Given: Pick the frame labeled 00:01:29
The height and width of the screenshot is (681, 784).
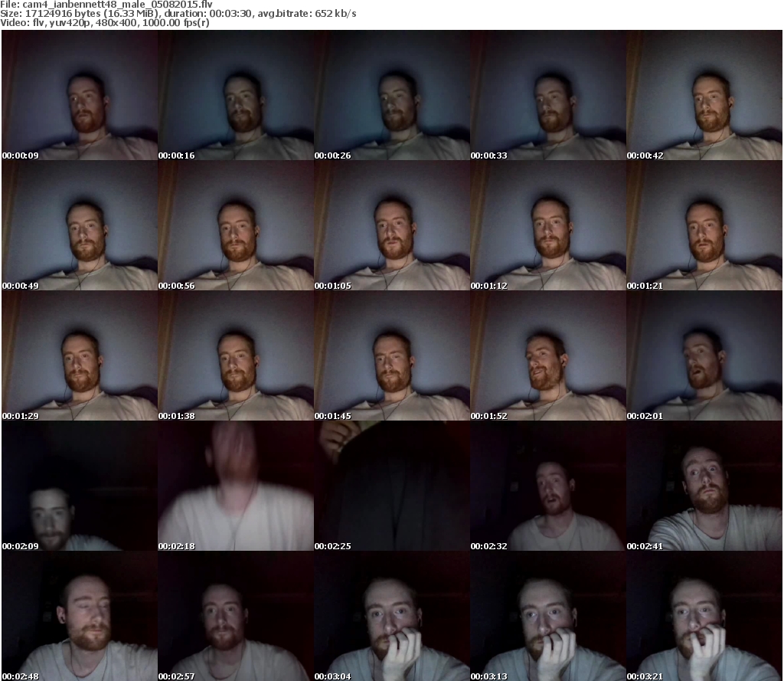Looking at the screenshot, I should pos(80,355).
